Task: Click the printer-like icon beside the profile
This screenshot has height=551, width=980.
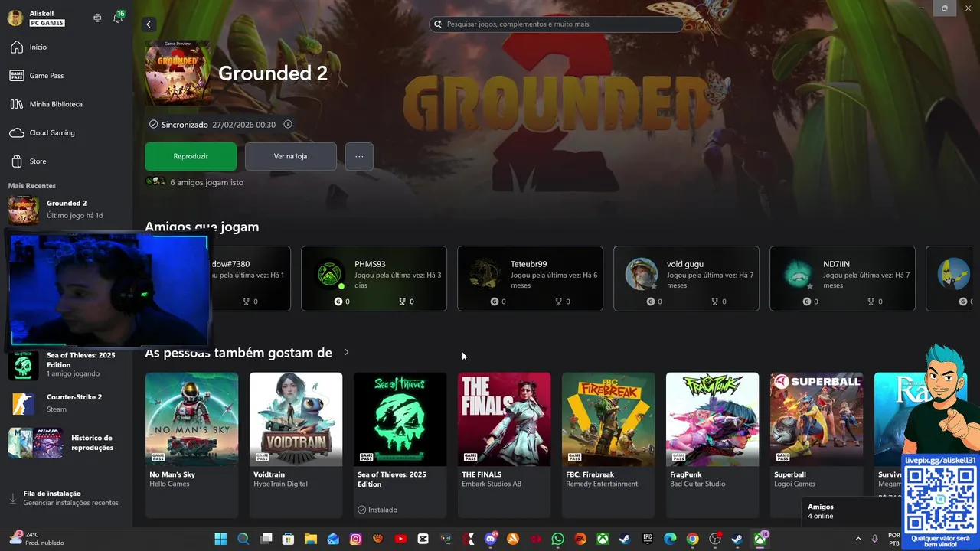Action: pyautogui.click(x=97, y=18)
